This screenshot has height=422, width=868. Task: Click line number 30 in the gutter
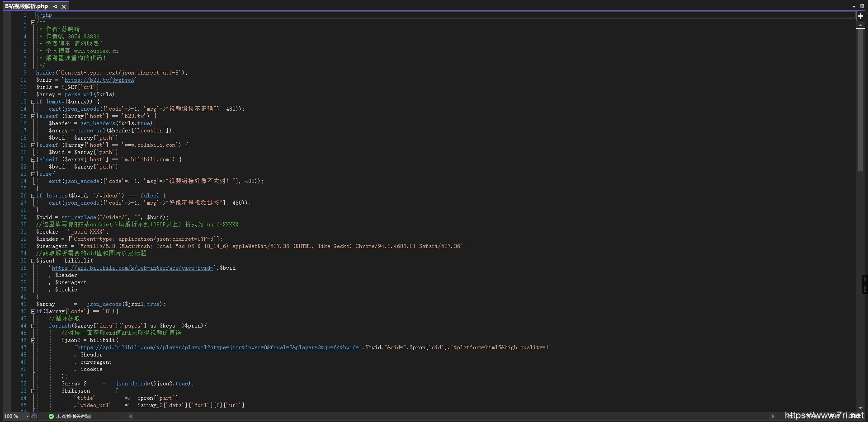tap(24, 225)
